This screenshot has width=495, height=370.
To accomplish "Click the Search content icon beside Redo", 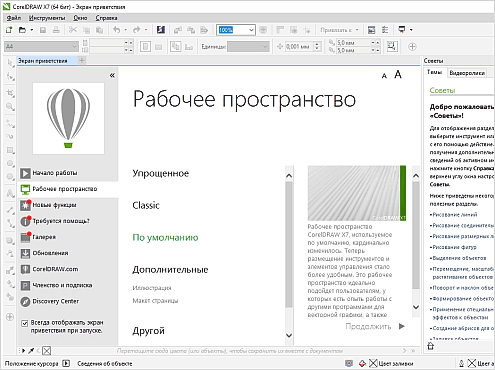I will coord(161,30).
